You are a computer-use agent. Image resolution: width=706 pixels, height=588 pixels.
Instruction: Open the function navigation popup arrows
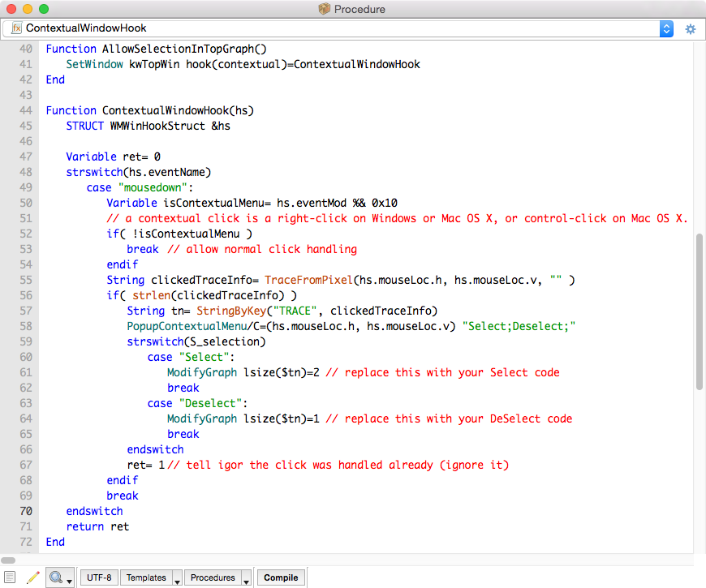pyautogui.click(x=666, y=28)
